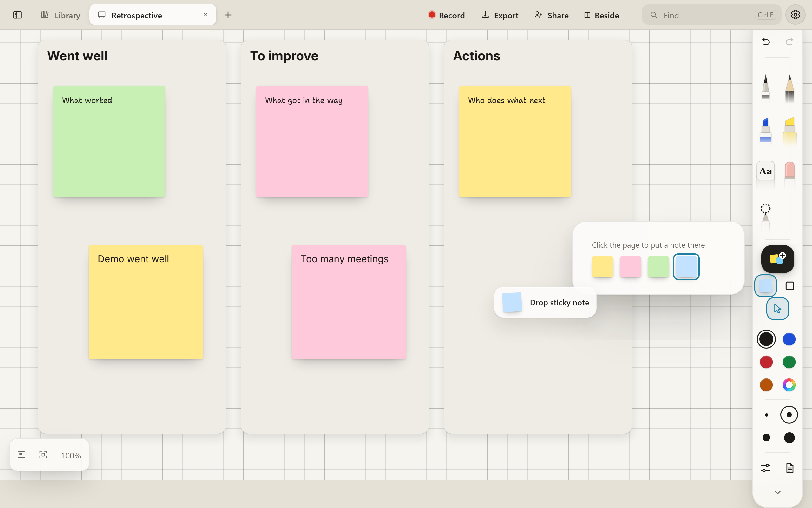Select the 'What worked' green note

[x=109, y=142]
